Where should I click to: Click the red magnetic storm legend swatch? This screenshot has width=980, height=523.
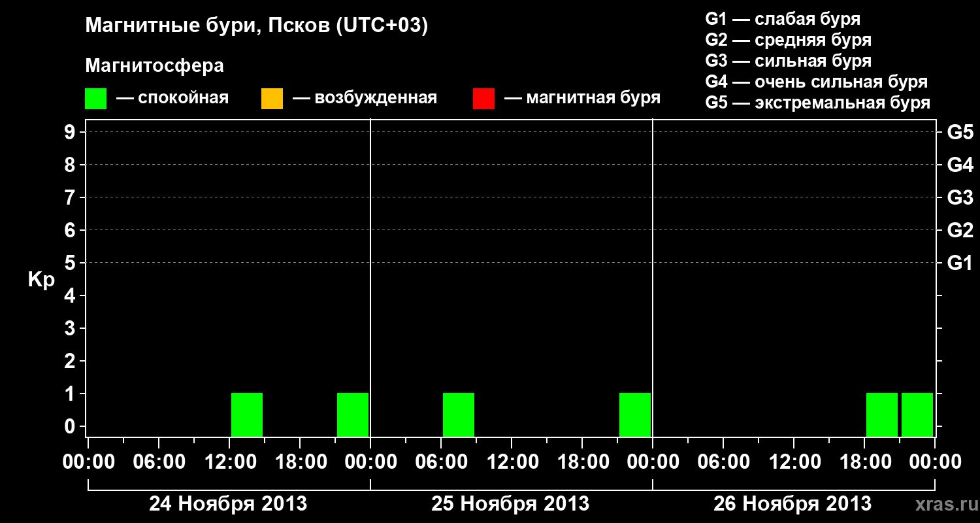(483, 98)
